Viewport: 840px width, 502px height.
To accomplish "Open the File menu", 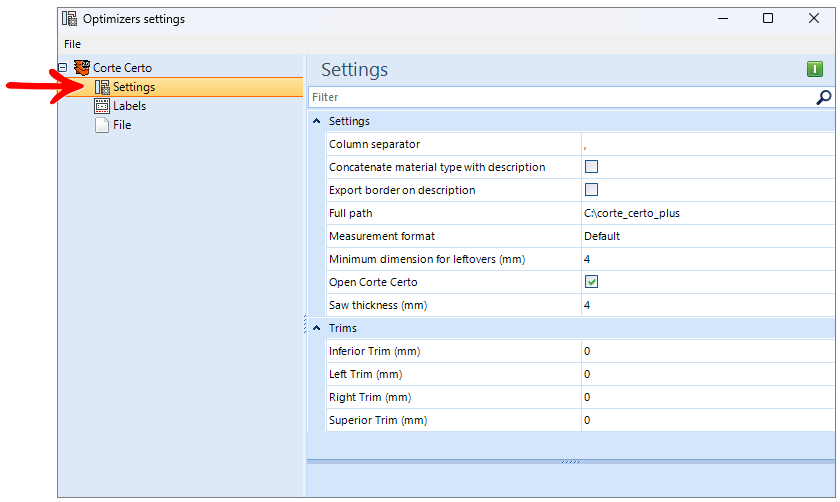I will point(72,44).
